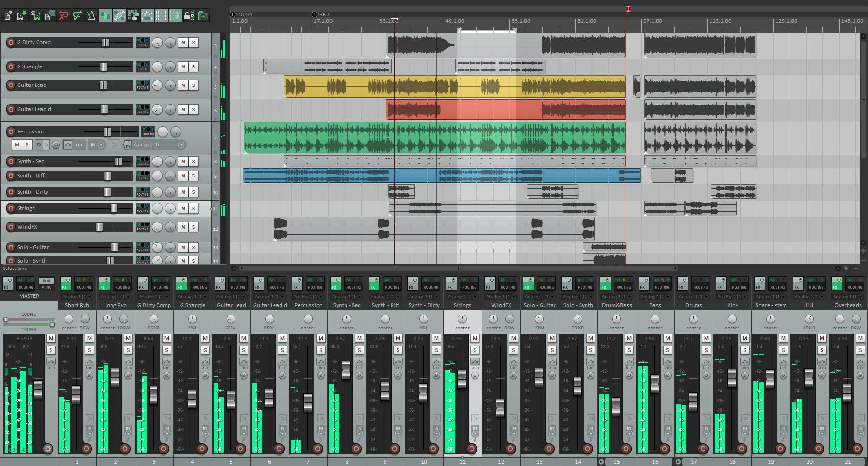Open the IN monitoring dropdown on Percussion

tap(100, 144)
